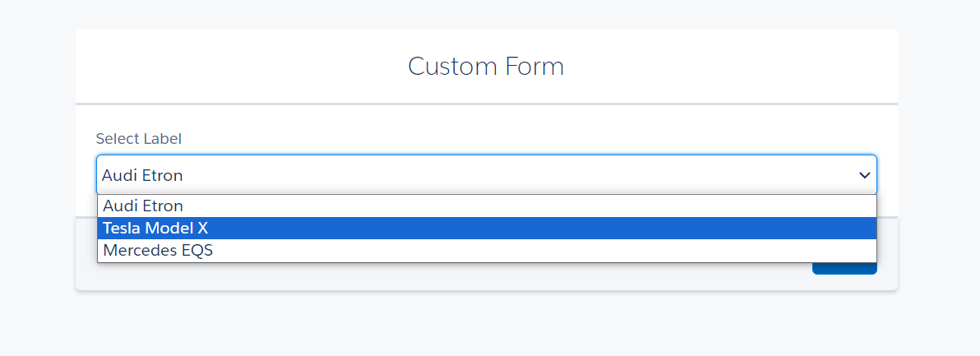Pick Audi Etron in the open list

coord(143,206)
